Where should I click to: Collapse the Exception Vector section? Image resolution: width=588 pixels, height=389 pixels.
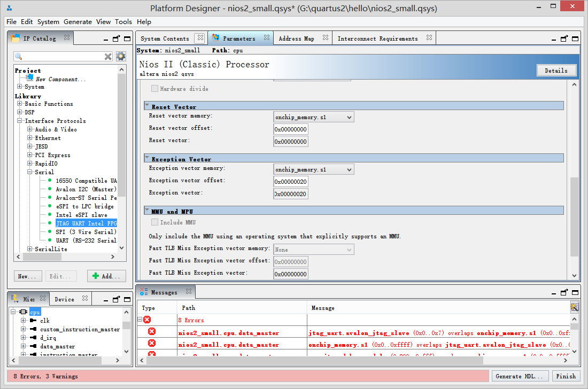[x=147, y=158]
